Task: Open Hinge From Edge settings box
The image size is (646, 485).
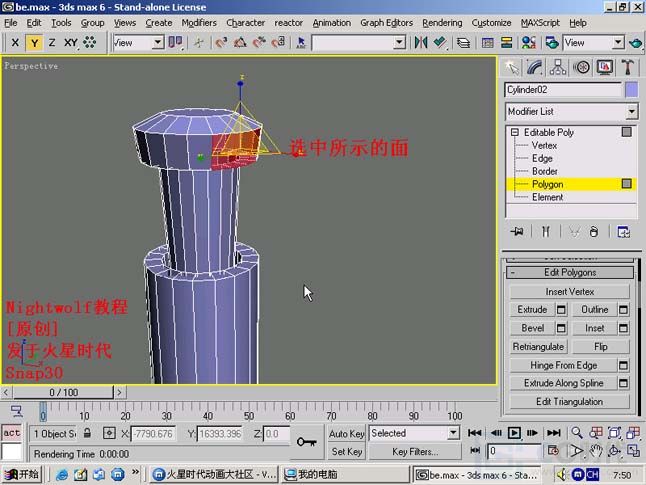Action: point(623,365)
